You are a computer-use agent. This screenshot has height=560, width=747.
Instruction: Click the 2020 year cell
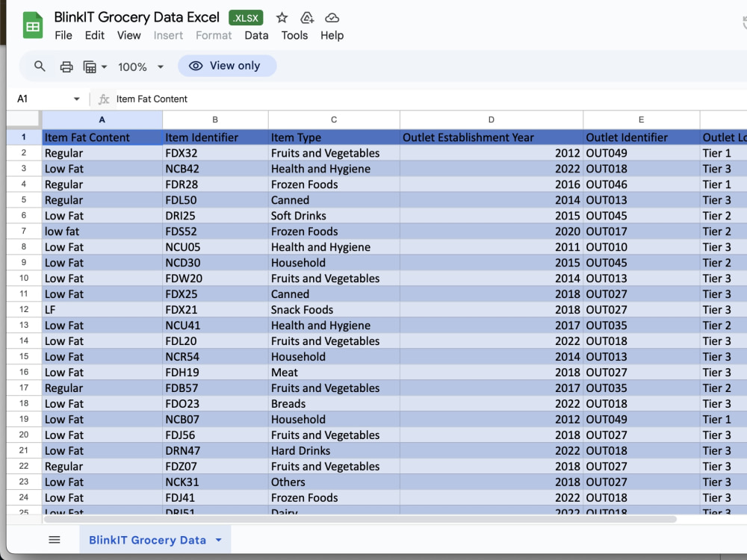pyautogui.click(x=492, y=231)
